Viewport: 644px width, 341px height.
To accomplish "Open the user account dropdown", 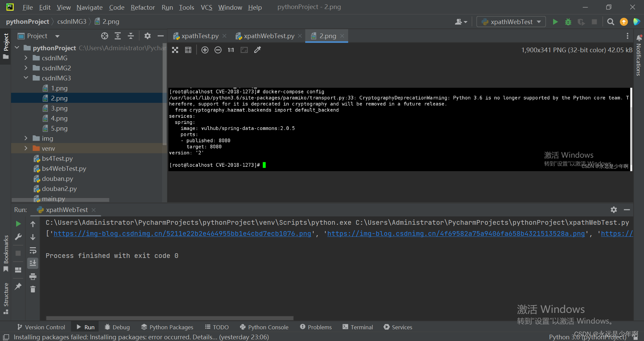I will (x=461, y=22).
